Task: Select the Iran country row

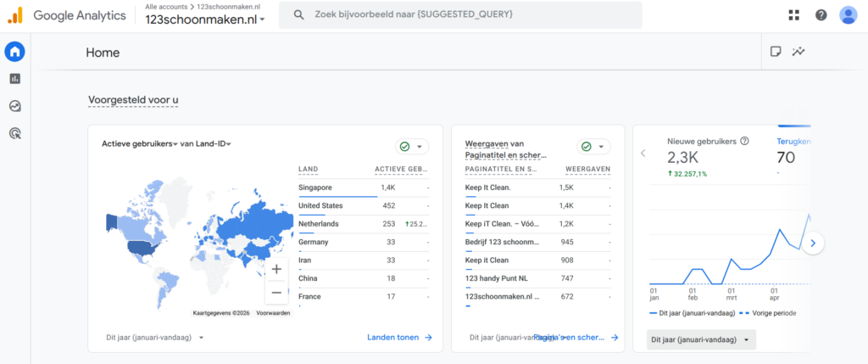Action: click(363, 260)
